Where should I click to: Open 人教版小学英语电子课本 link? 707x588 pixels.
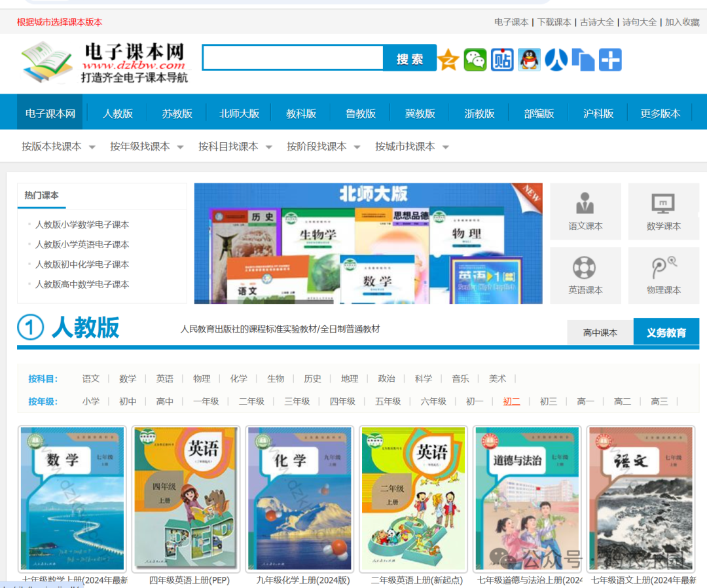[82, 244]
